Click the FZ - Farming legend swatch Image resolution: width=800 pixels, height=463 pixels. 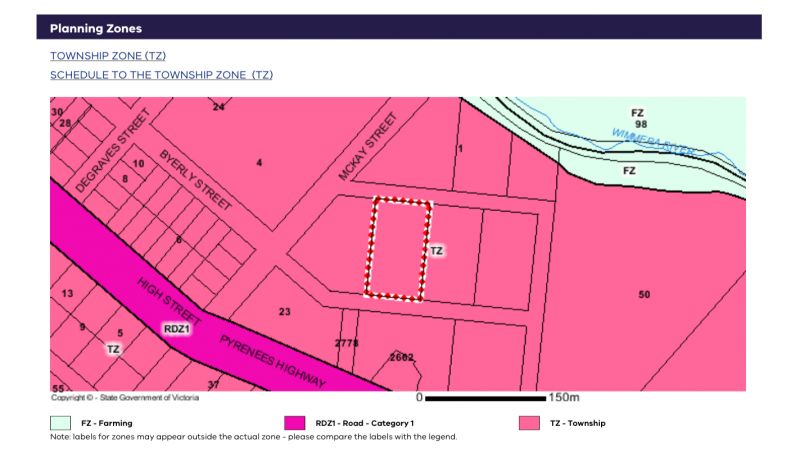pyautogui.click(x=60, y=423)
